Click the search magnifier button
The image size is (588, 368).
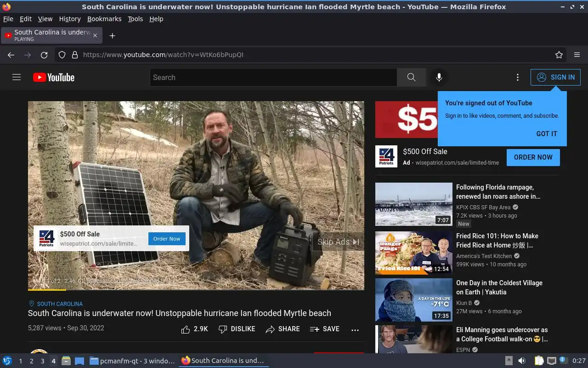tap(411, 77)
